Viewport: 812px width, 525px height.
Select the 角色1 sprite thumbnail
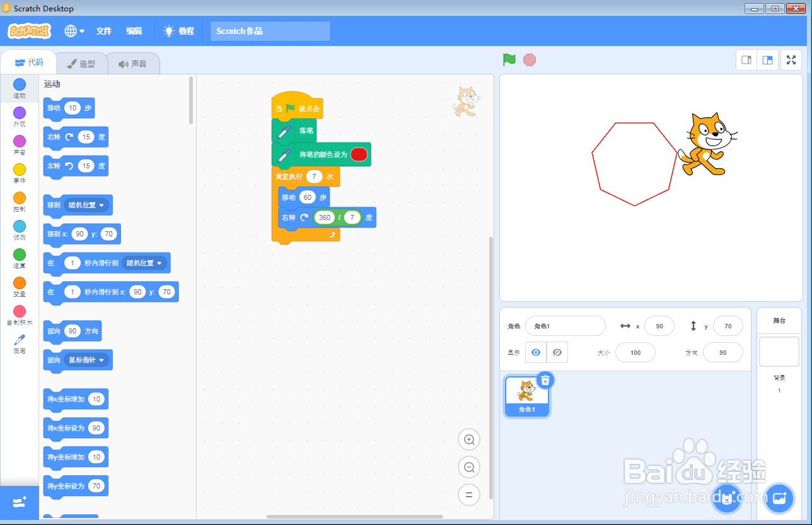click(526, 396)
